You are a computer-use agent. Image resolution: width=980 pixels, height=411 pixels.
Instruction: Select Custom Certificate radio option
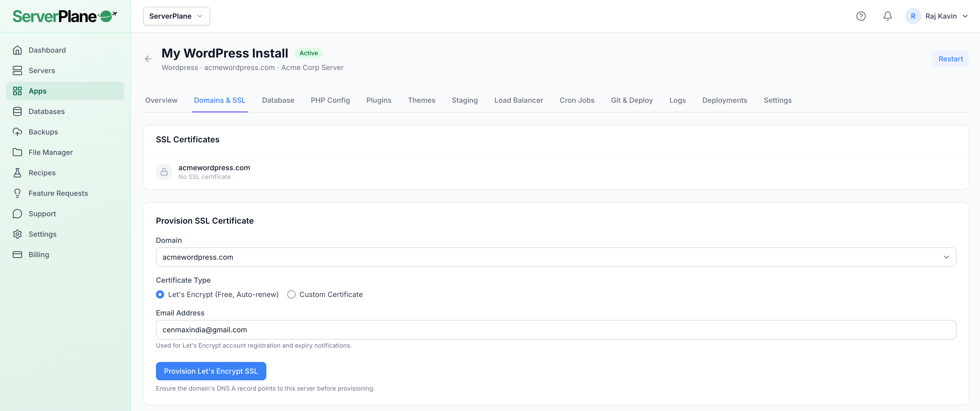[x=291, y=294]
